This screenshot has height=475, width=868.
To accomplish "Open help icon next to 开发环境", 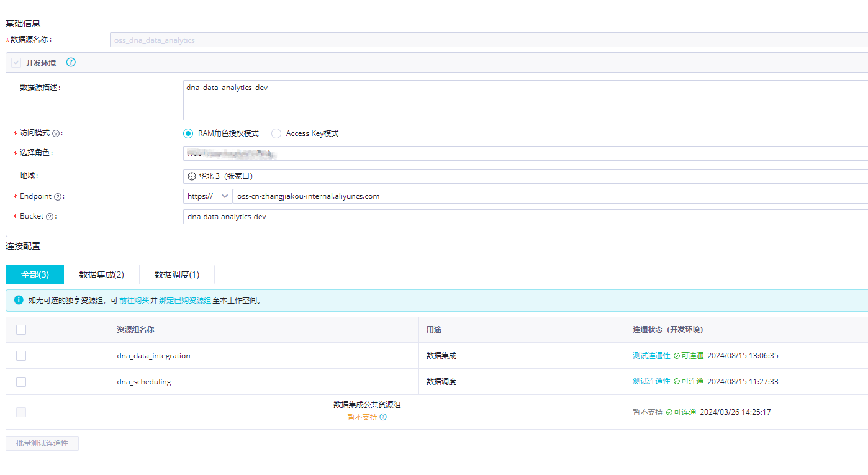I will (x=71, y=62).
